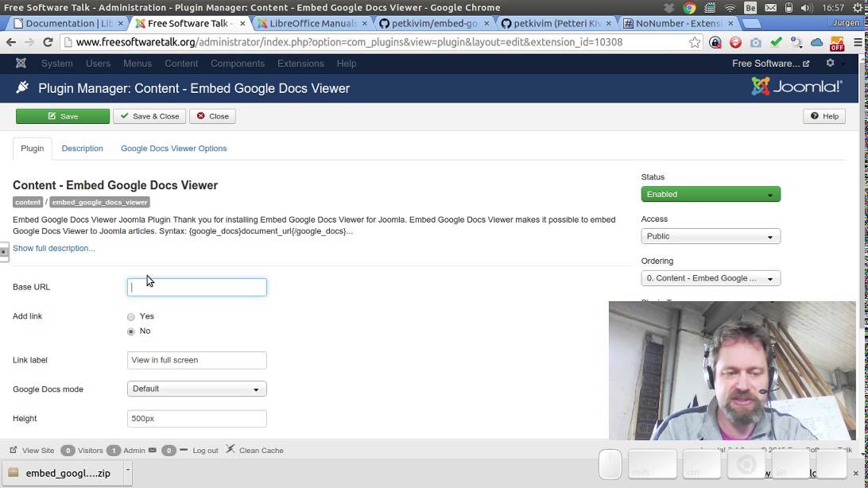868x488 pixels.
Task: Click the green checkmark extension icon
Action: click(776, 42)
